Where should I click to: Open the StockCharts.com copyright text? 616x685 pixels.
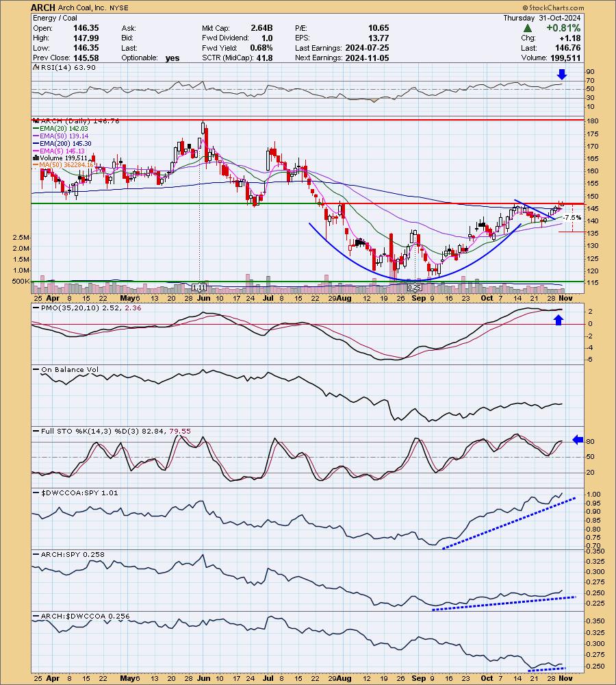pyautogui.click(x=553, y=8)
